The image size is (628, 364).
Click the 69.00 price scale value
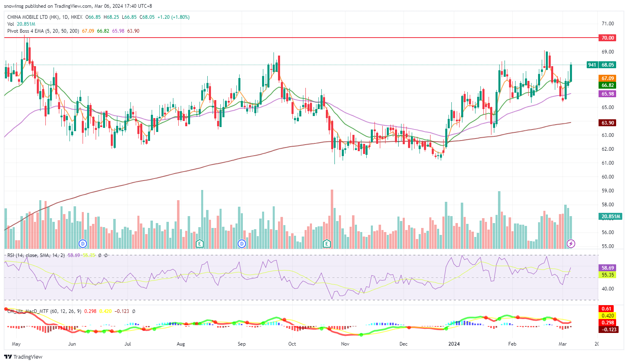[608, 52]
